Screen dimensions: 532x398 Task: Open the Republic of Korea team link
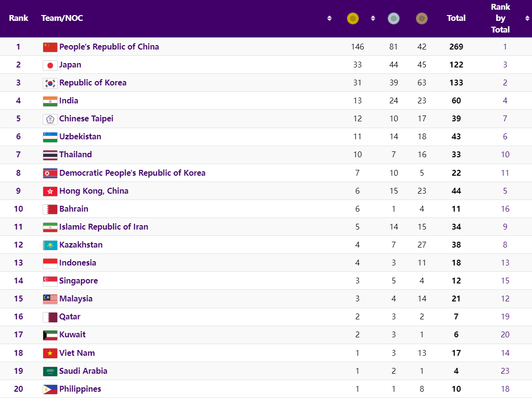click(x=93, y=83)
